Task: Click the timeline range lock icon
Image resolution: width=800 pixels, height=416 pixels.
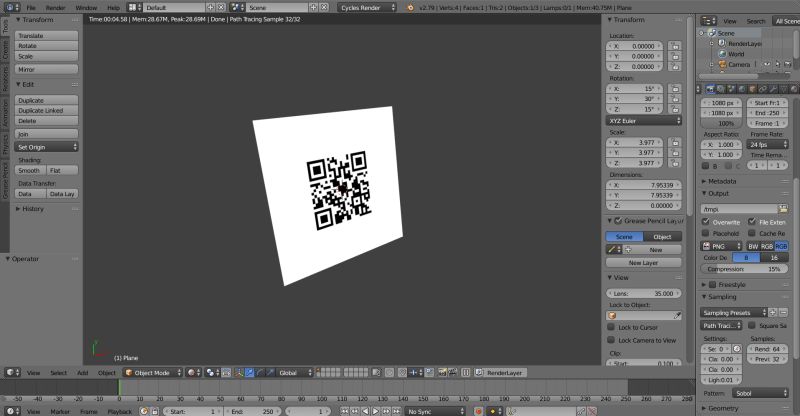Action: 155,411
